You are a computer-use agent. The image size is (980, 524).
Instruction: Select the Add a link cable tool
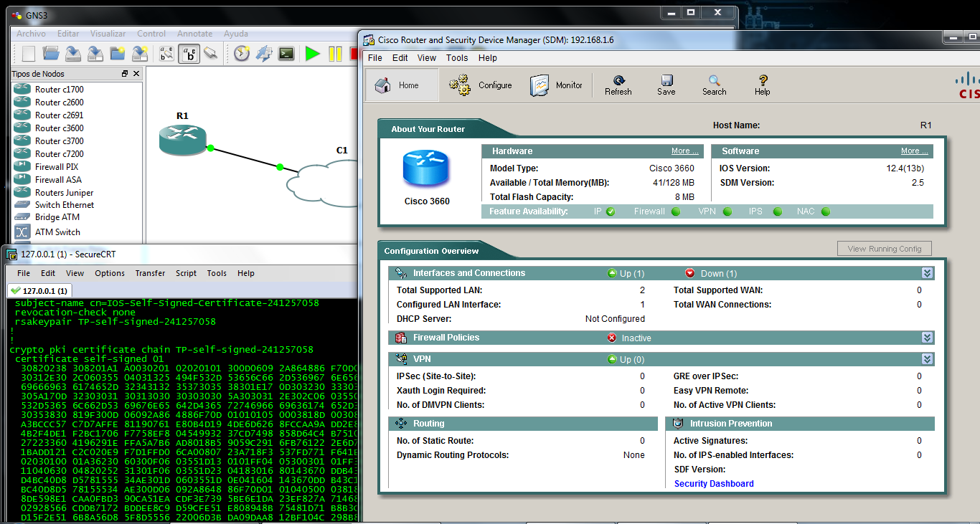[210, 54]
